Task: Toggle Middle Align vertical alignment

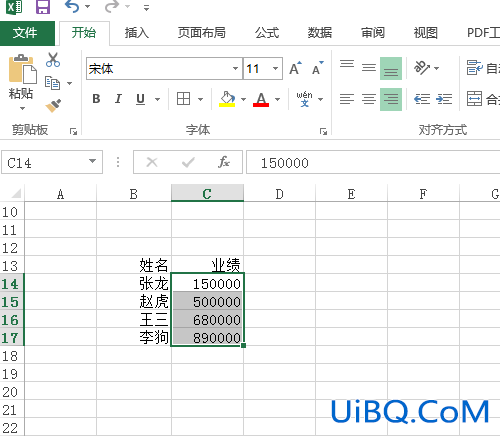Action: click(369, 68)
